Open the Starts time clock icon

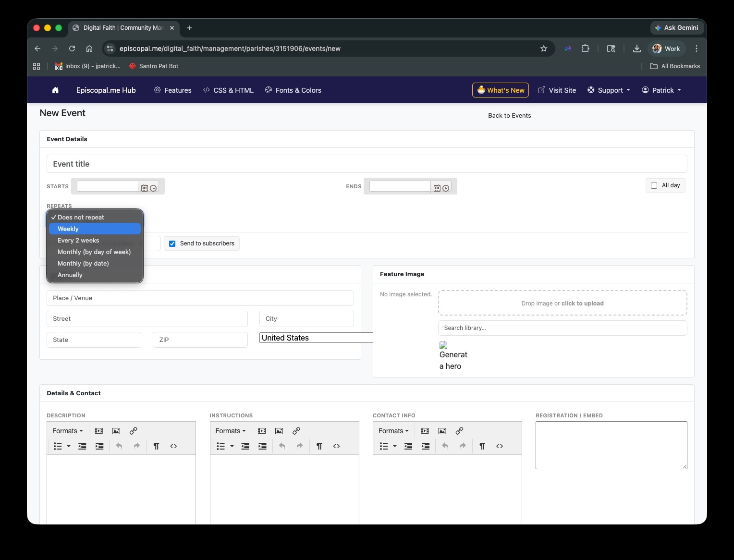click(153, 188)
